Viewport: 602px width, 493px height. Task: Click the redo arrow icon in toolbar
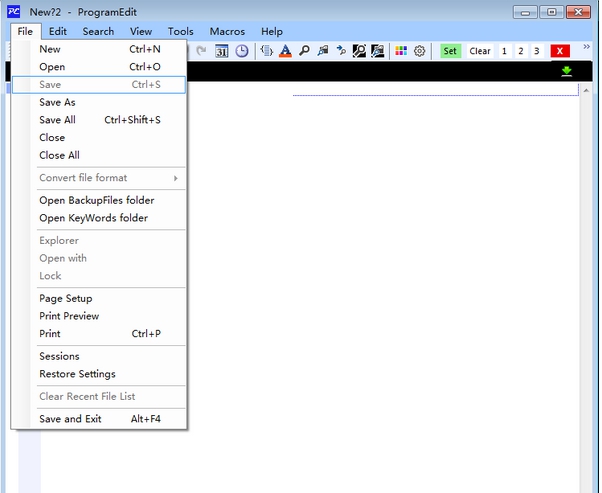coord(201,51)
